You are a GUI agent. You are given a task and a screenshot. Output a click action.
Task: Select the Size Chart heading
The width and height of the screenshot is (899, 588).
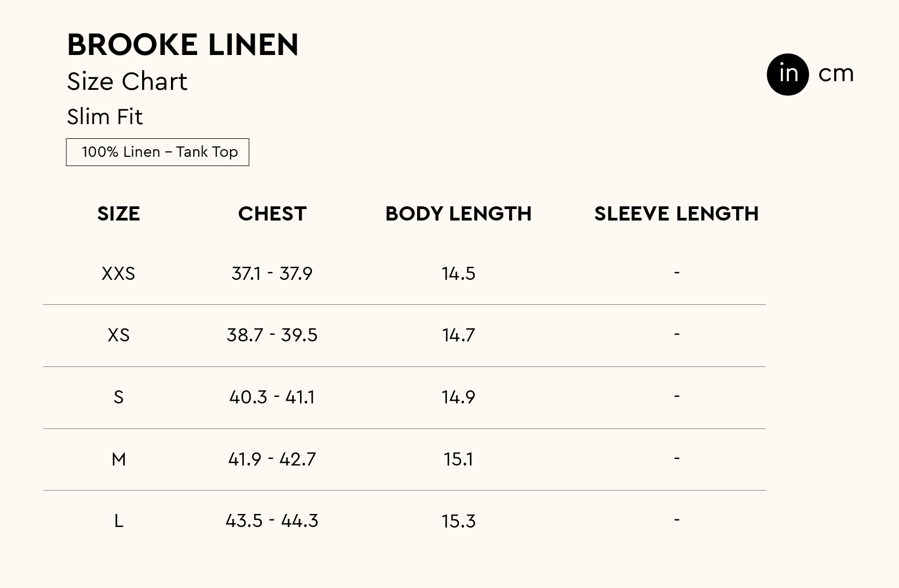click(x=127, y=82)
